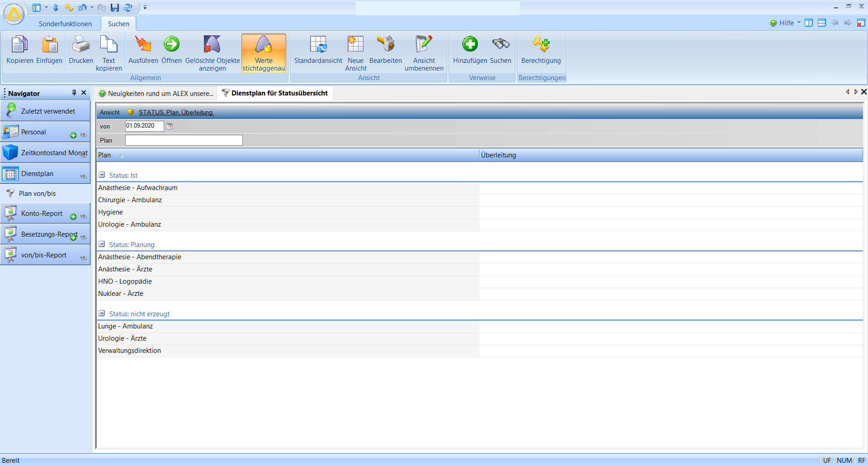Show deleted objects via Gelöschte Objekte anzeigen
This screenshot has width=868, height=466.
[212, 45]
